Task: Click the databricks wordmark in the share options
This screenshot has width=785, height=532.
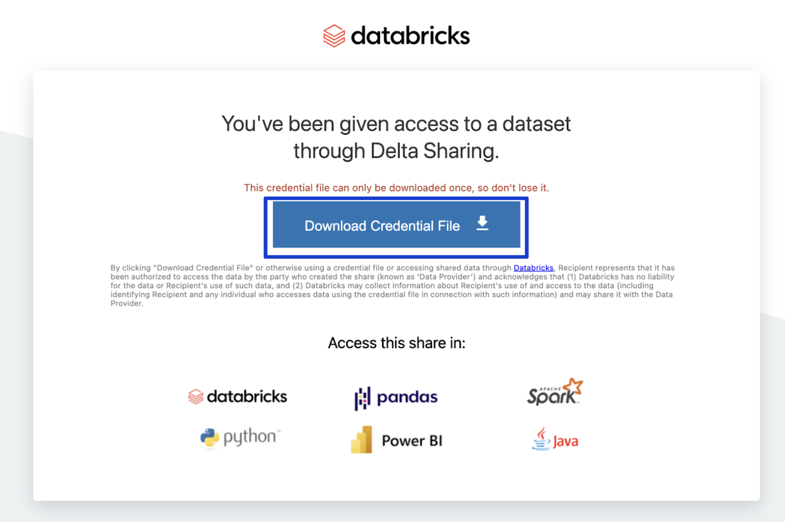Action: [x=247, y=396]
